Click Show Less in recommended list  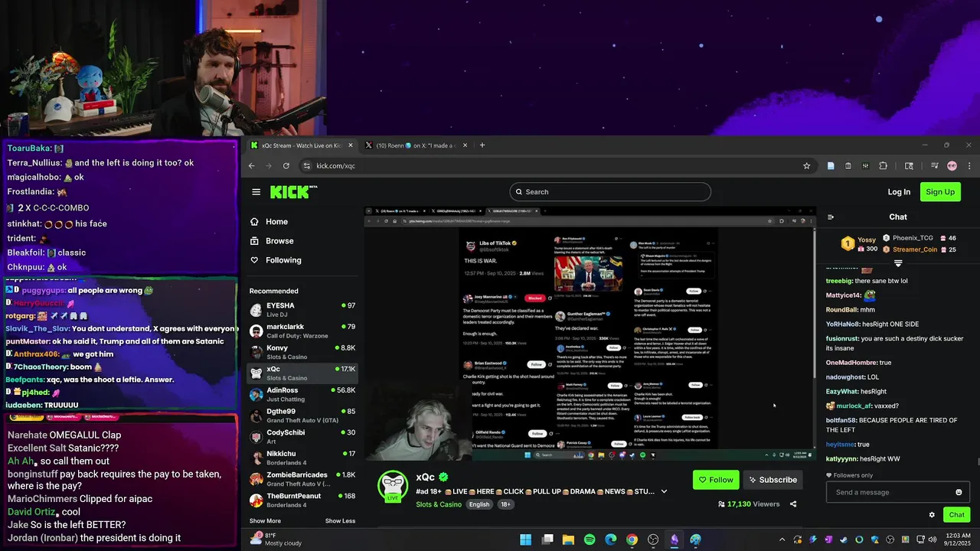[x=340, y=521]
